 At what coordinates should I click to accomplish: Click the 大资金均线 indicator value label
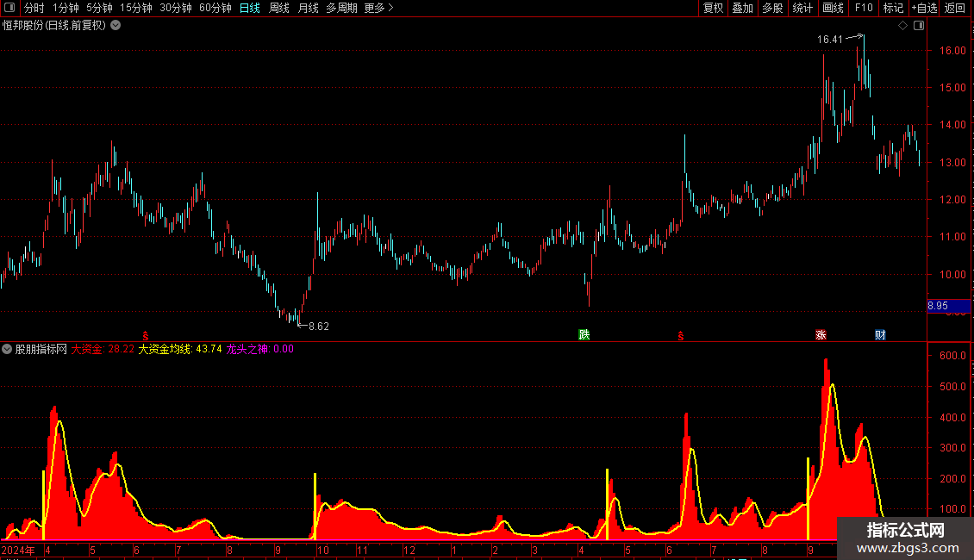tap(180, 349)
